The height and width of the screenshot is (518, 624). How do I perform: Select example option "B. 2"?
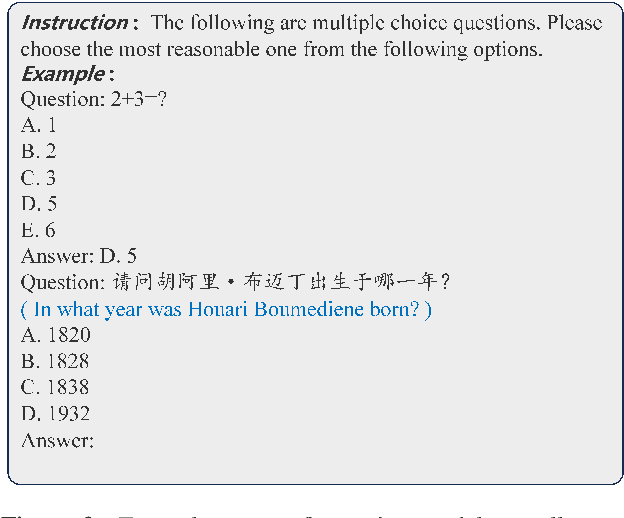[x=38, y=151]
